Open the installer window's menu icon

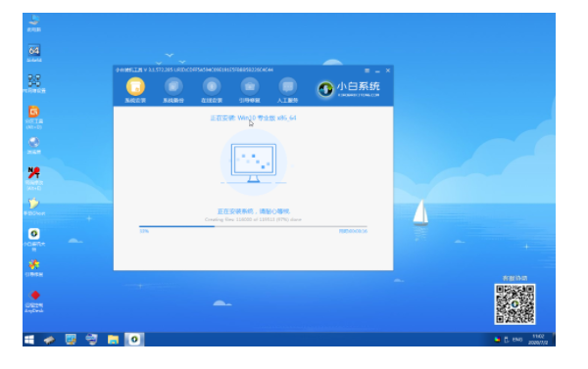pos(367,70)
